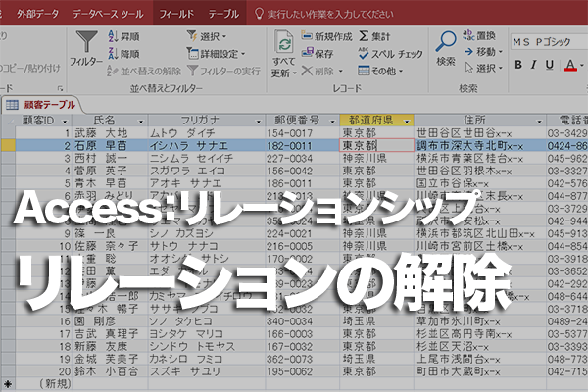Apply red font color
Screen dimensions: 588x392
pos(570,66)
